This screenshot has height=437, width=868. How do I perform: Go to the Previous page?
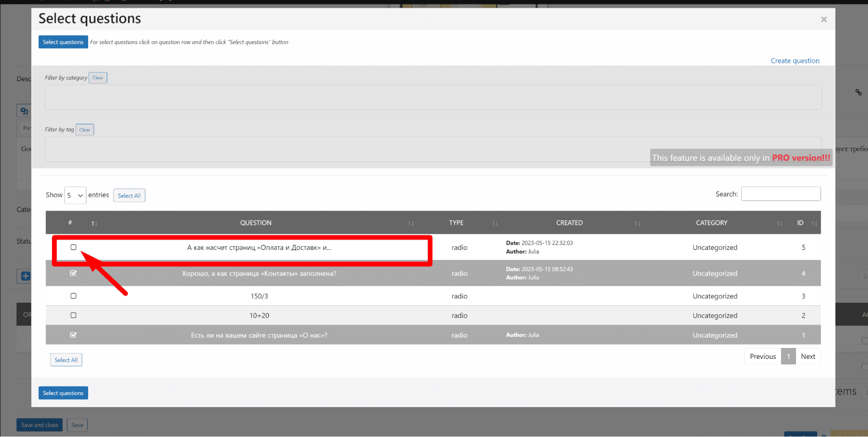[762, 357]
